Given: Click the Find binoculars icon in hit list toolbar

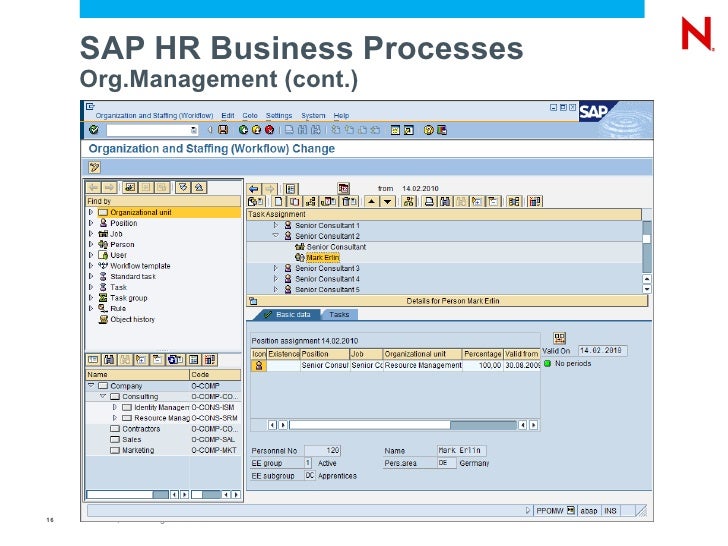Looking at the screenshot, I should 109,360.
